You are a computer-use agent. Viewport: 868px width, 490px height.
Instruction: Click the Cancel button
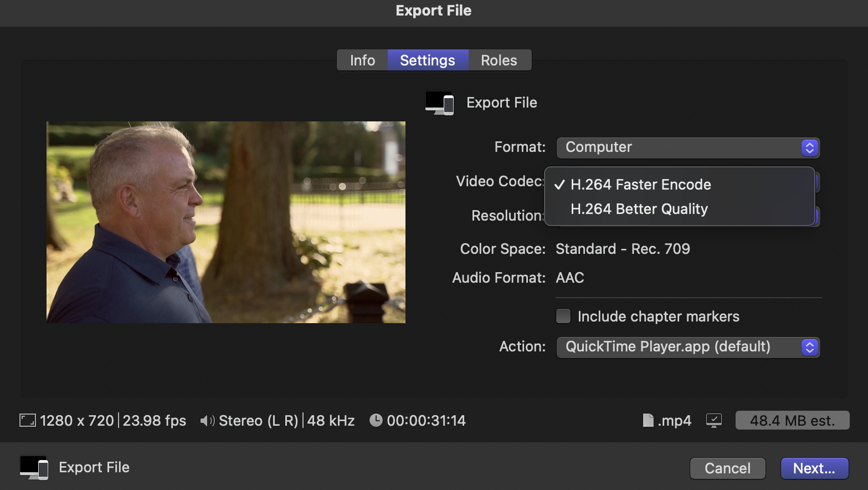[727, 468]
